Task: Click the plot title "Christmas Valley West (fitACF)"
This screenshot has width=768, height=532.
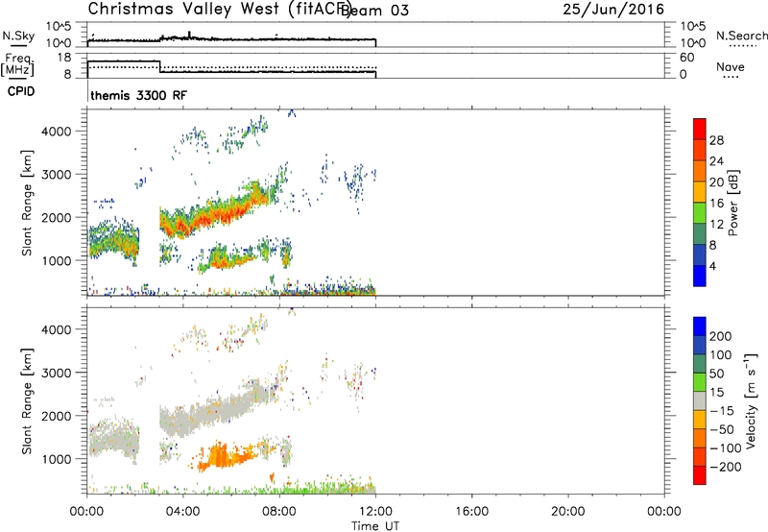Action: [220, 9]
